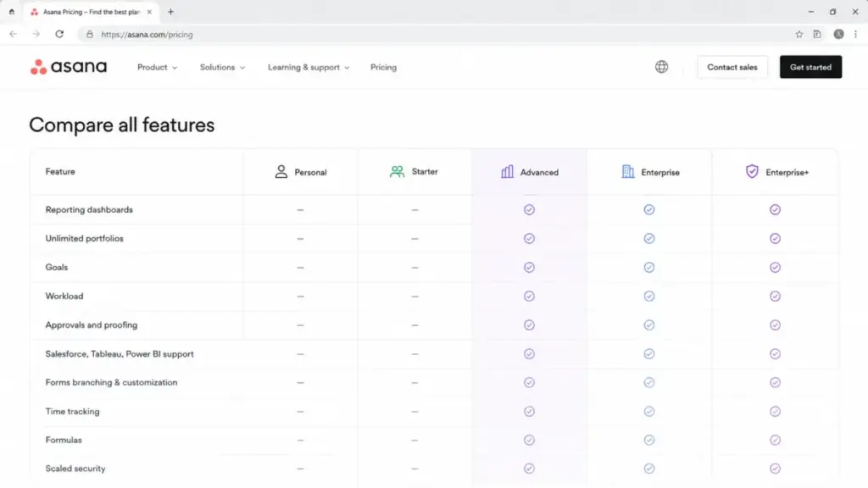Screen dimensions: 868x488
Task: Click the Formulas row label
Action: click(64, 440)
